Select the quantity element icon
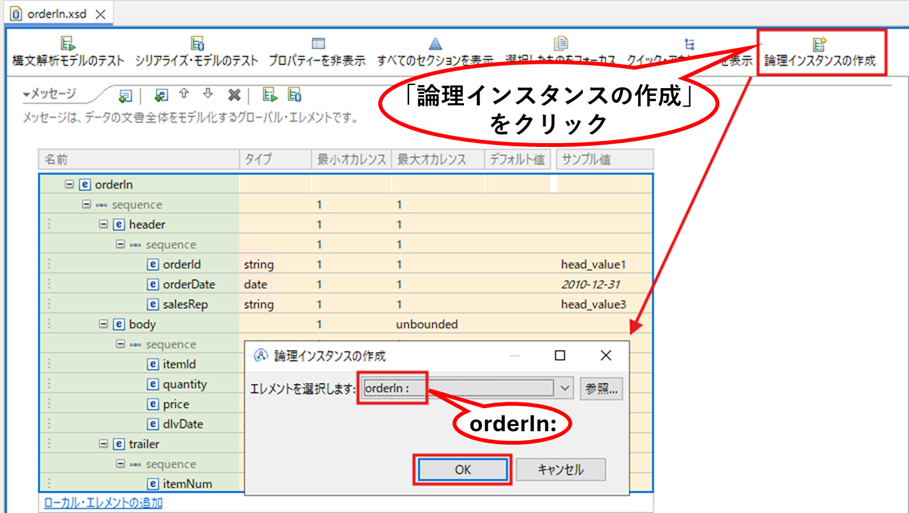 point(152,384)
